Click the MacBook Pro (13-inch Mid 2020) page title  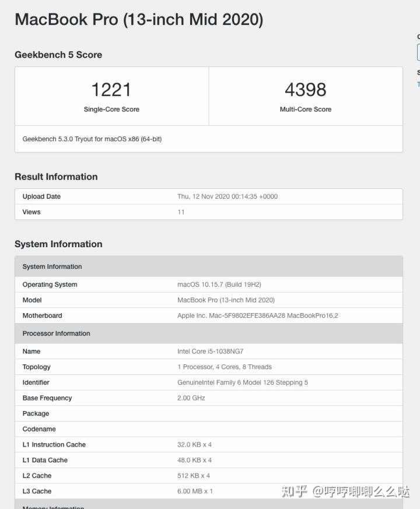139,19
